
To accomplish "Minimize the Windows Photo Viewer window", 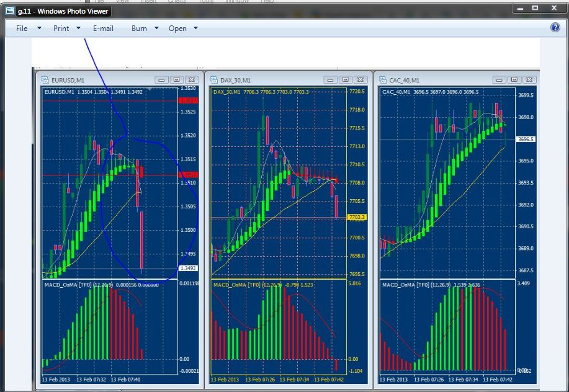I will point(521,8).
